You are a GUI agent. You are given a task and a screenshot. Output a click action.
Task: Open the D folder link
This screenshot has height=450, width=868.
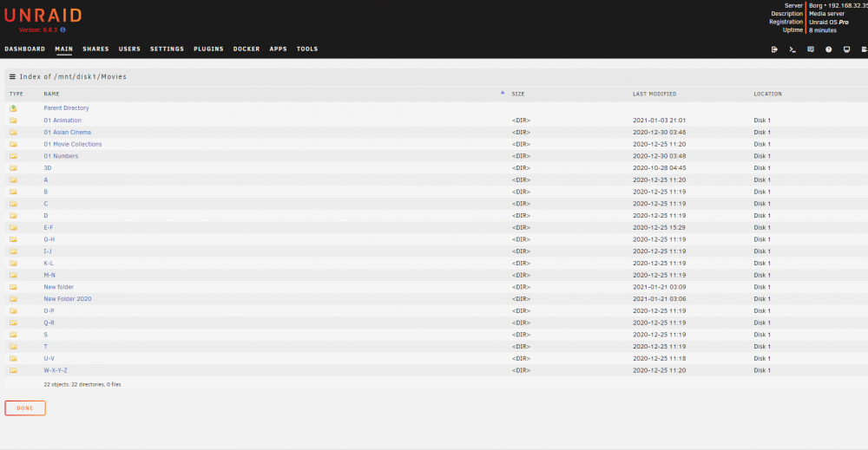point(46,216)
